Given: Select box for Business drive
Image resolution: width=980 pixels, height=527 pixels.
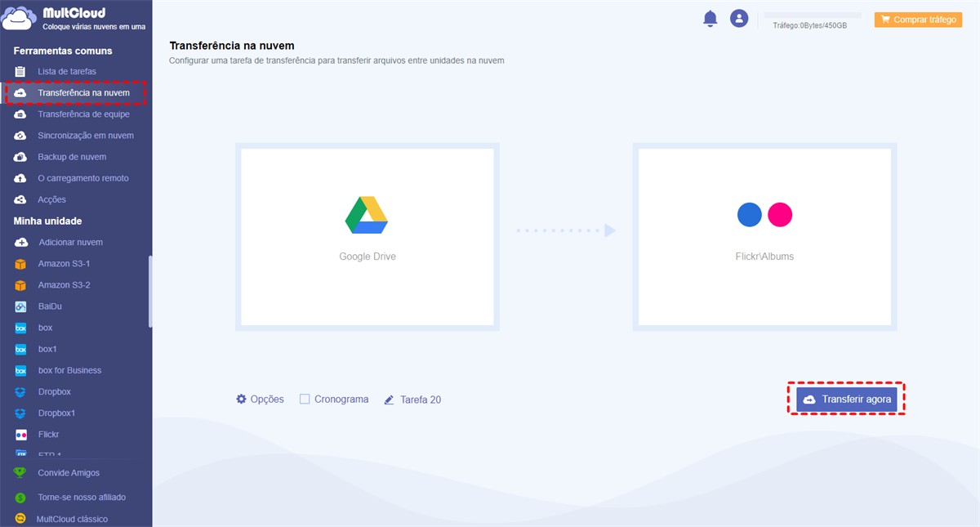Looking at the screenshot, I should click(69, 370).
